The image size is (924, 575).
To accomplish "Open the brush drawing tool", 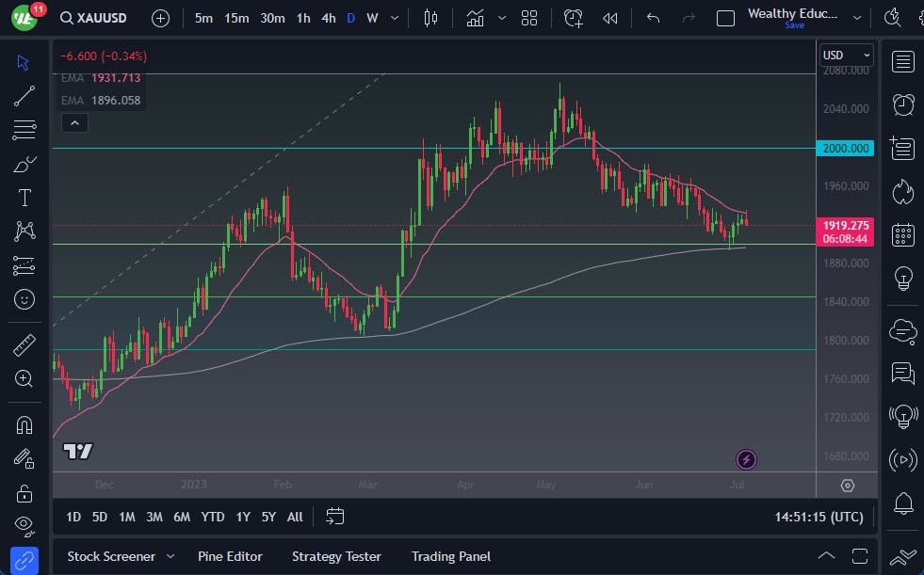I will pyautogui.click(x=24, y=164).
